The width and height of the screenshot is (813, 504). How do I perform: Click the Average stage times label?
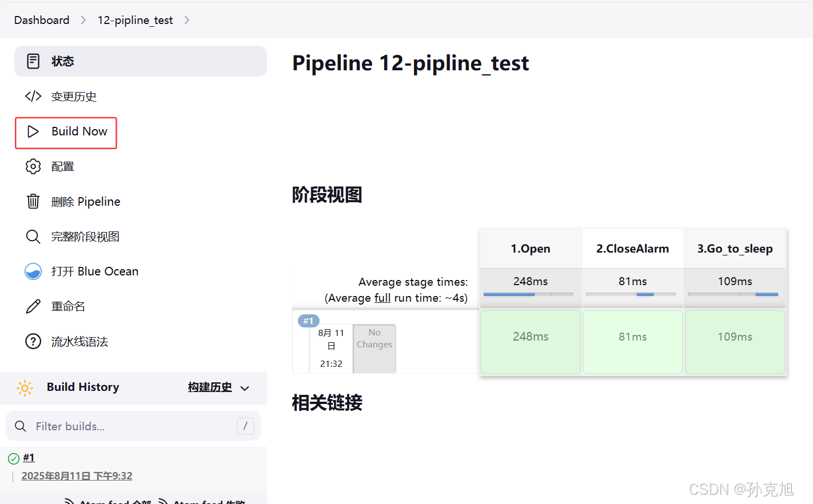(x=413, y=282)
